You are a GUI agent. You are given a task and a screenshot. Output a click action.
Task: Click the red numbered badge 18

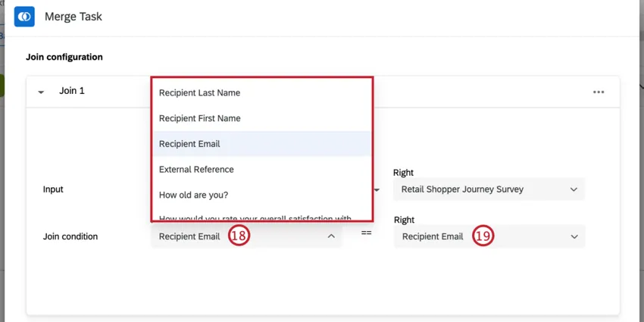click(x=238, y=236)
